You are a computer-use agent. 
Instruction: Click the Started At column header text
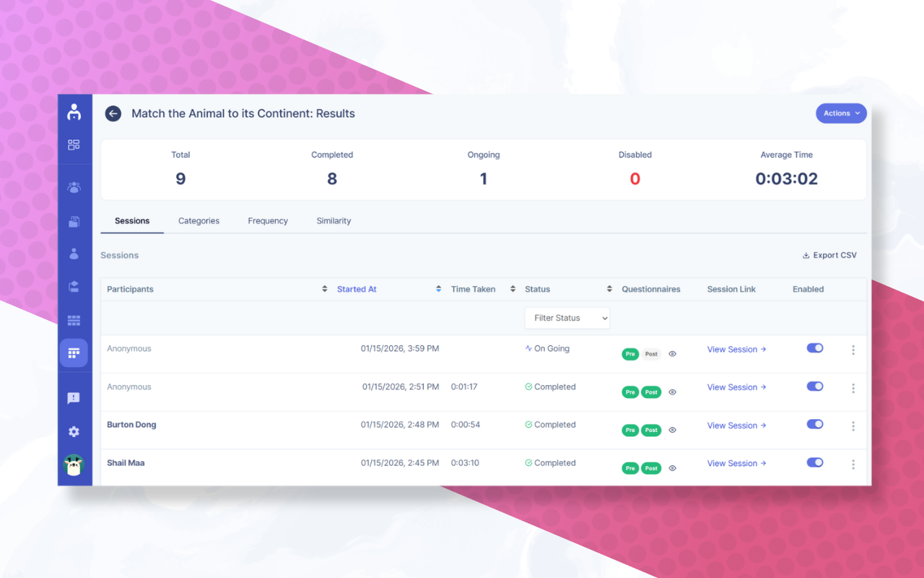357,289
